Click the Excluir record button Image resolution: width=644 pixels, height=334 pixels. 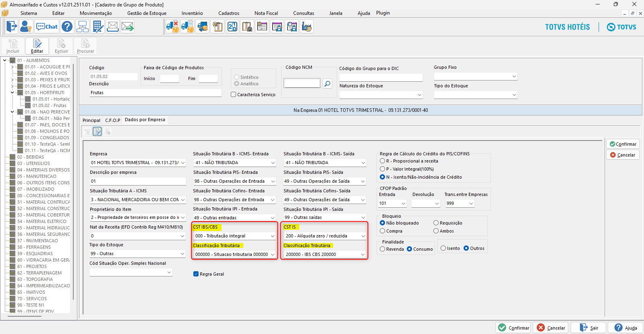click(x=61, y=46)
